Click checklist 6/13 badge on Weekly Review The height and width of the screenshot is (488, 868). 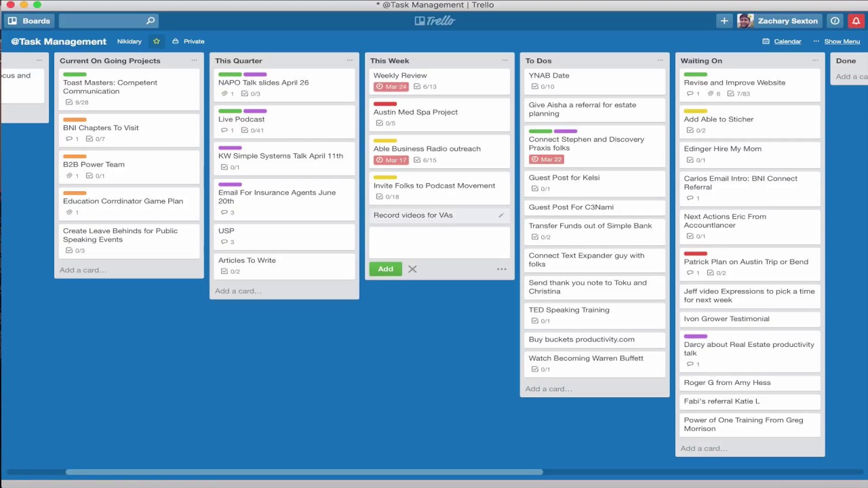(425, 87)
